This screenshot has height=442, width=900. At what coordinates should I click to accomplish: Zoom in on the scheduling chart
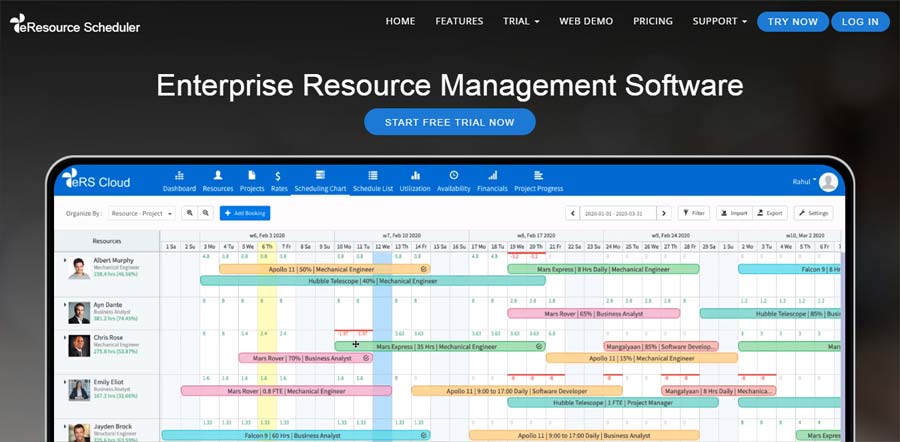[189, 213]
